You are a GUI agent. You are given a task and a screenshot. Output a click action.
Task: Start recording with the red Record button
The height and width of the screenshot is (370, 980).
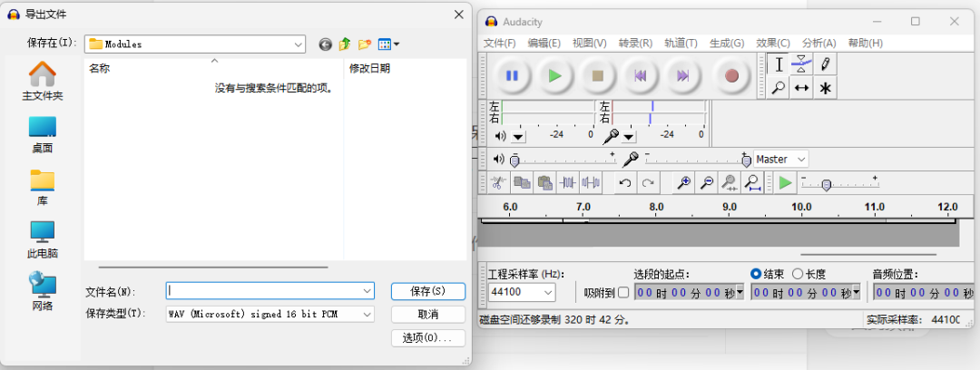[732, 75]
